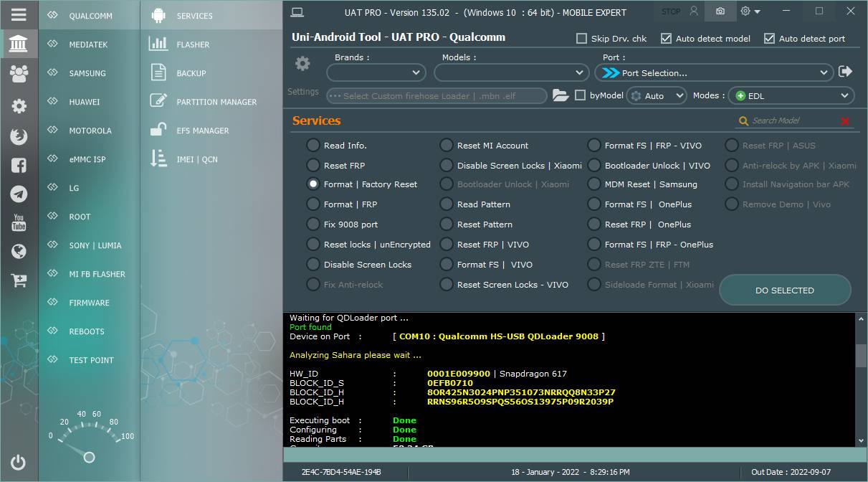The image size is (868, 482).
Task: Click the progress bar below log
Action: [575, 454]
